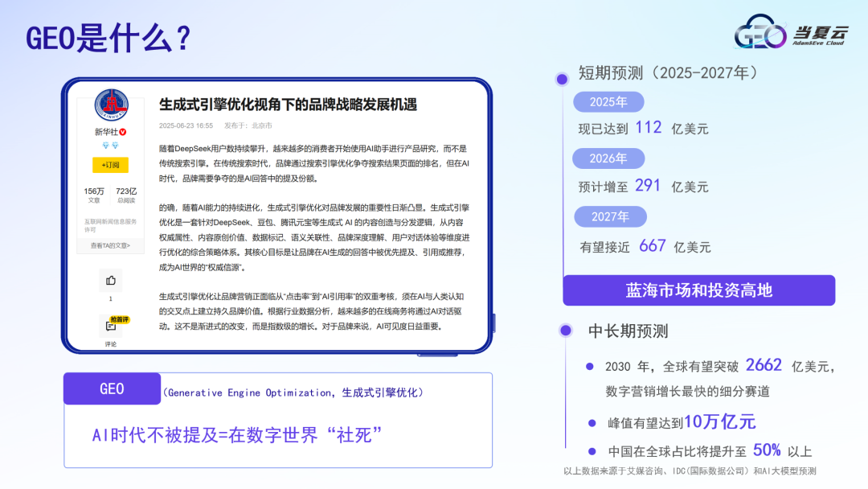Image resolution: width=868 pixels, height=489 pixels.
Task: Click the article date 2025-06-23 16:55
Action: [186, 125]
